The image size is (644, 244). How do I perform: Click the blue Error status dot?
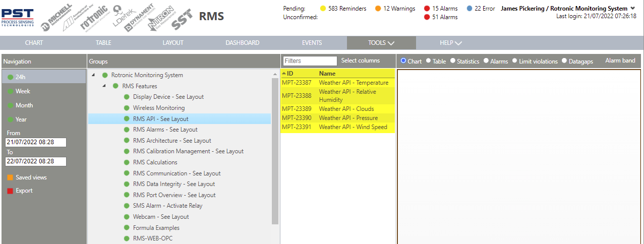[x=469, y=9]
